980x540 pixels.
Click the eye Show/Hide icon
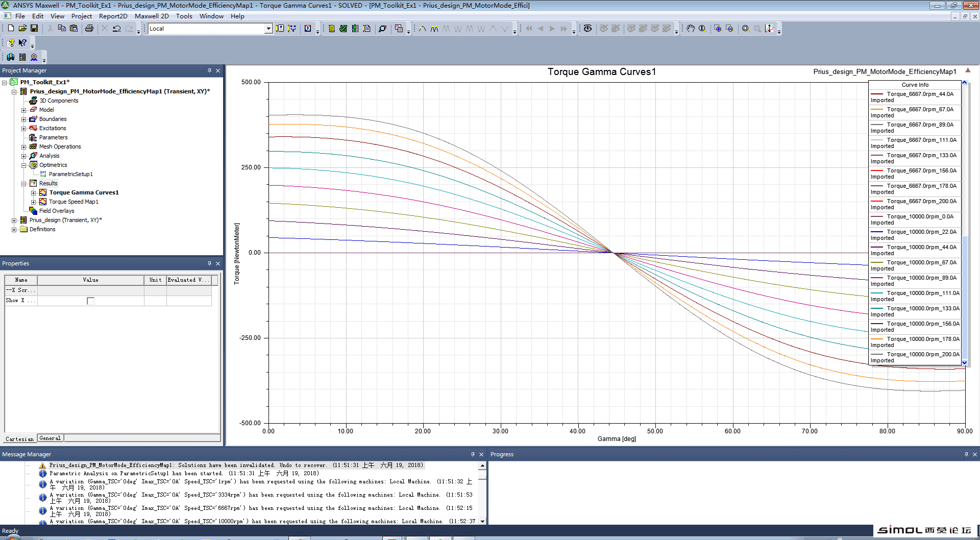(588, 29)
